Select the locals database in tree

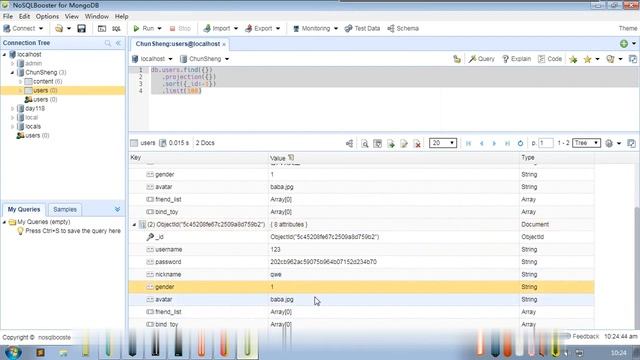tap(33, 127)
